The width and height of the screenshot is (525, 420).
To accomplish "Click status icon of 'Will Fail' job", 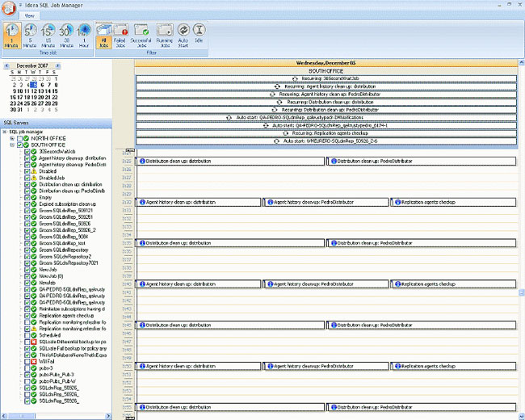I will tap(33, 362).
